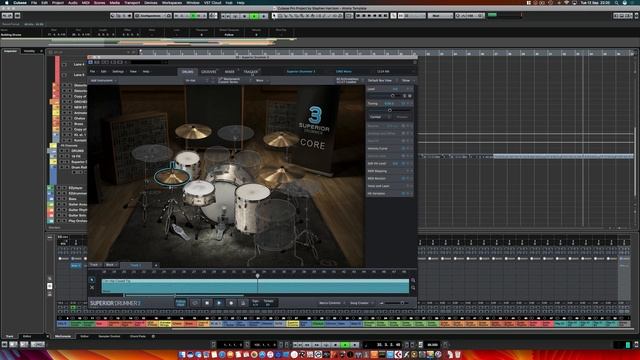640x360 pixels.
Task: Select the highlighted hi-hat cymbal on the kit
Action: click(172, 176)
